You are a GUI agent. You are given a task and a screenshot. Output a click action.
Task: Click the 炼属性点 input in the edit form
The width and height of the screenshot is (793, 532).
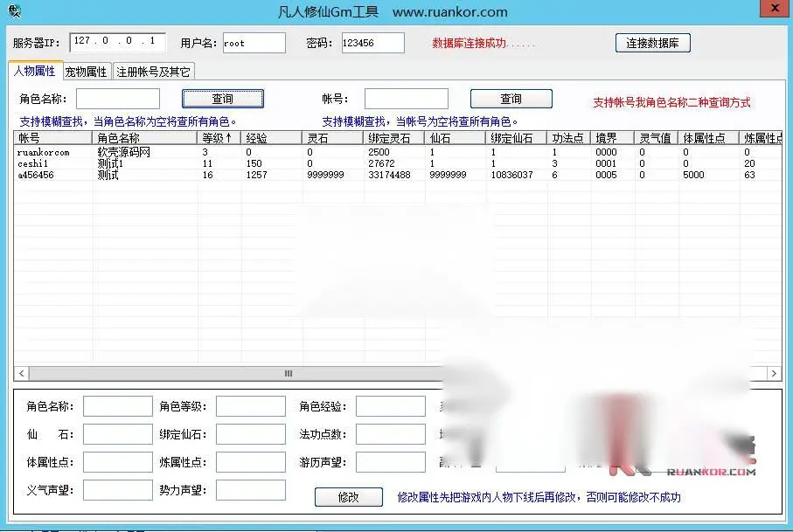pyautogui.click(x=251, y=462)
